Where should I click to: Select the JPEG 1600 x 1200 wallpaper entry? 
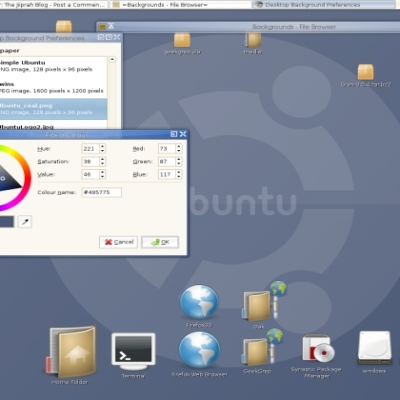53,87
